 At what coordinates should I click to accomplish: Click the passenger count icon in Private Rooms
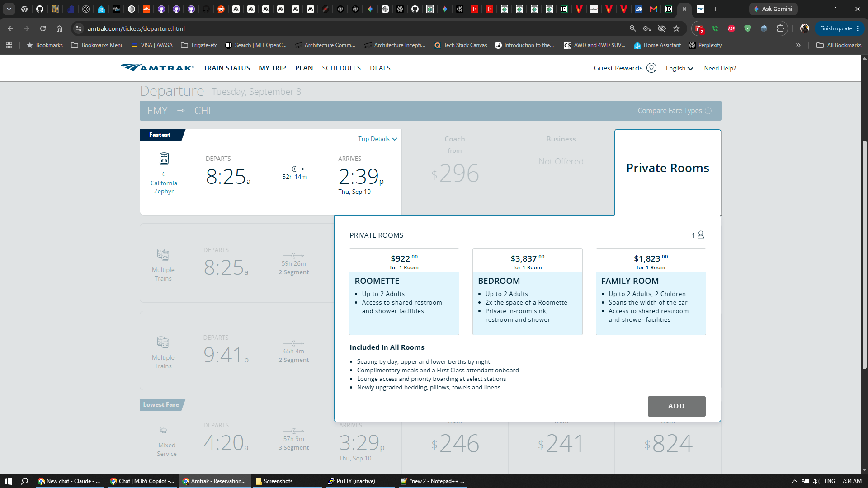[x=701, y=235]
